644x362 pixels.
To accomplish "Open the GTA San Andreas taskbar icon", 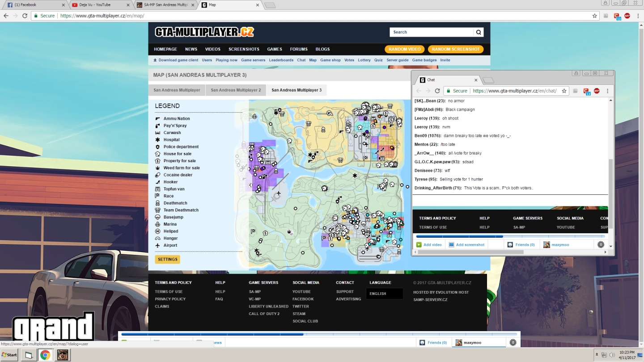I will click(63, 355).
